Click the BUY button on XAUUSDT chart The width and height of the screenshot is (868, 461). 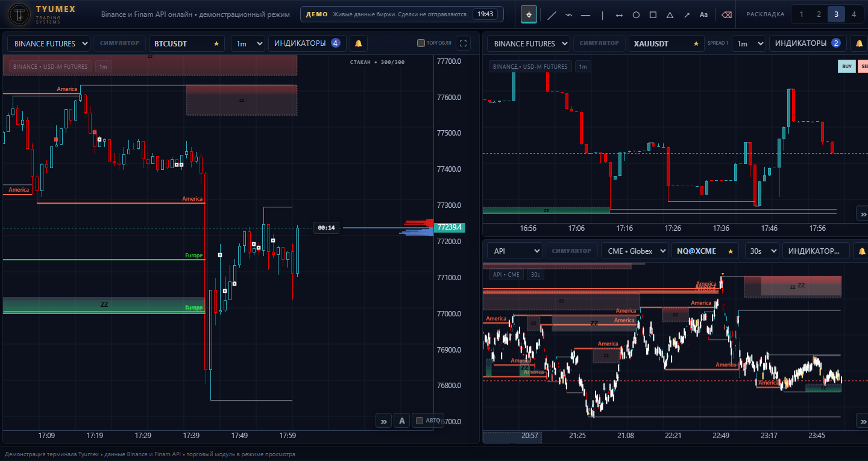pos(846,66)
